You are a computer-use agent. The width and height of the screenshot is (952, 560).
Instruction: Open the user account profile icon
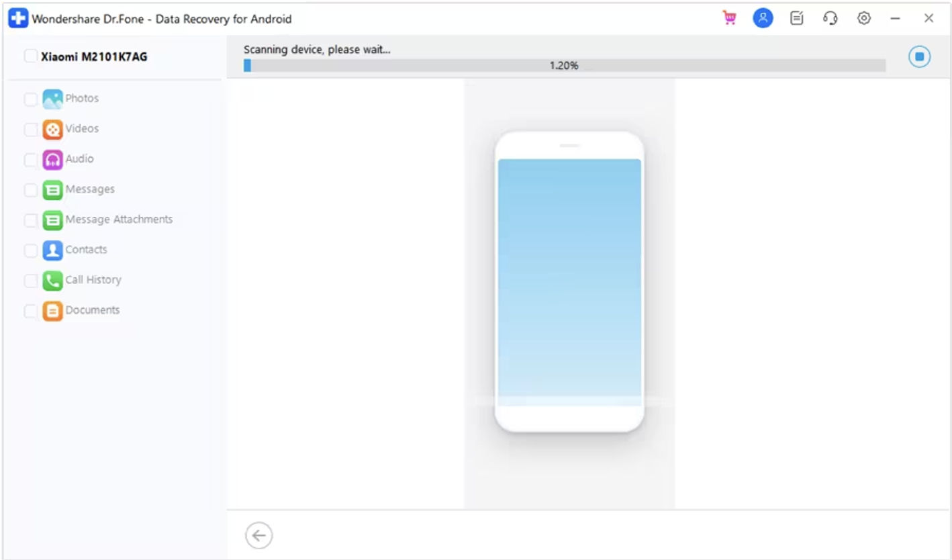[x=763, y=19]
